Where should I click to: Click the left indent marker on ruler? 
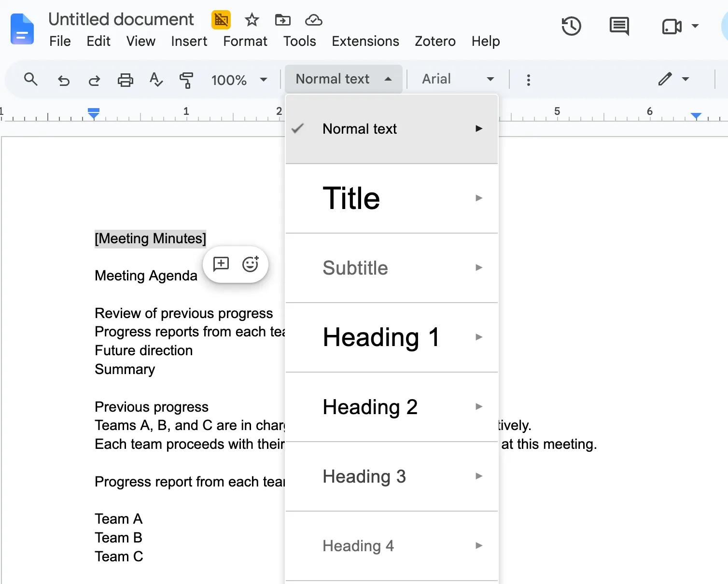point(94,114)
